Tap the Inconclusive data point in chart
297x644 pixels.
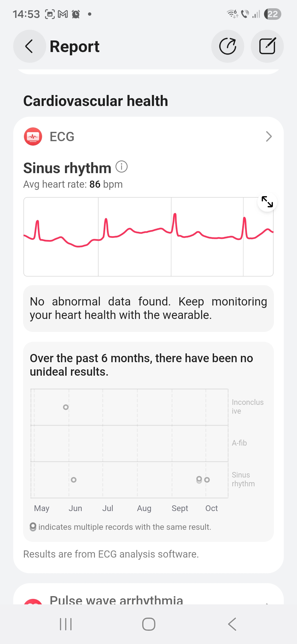coord(66,407)
